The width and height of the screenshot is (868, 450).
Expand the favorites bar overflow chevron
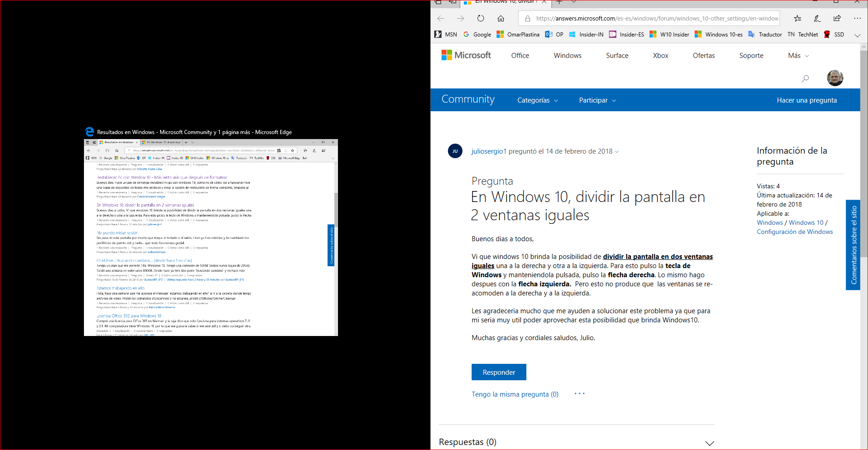click(x=858, y=35)
